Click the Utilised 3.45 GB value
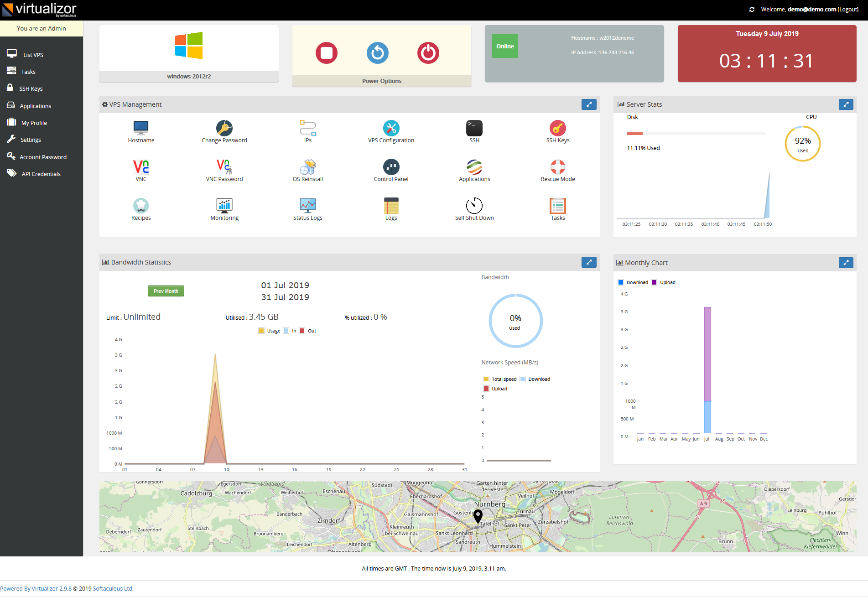The width and height of the screenshot is (868, 597). point(264,317)
